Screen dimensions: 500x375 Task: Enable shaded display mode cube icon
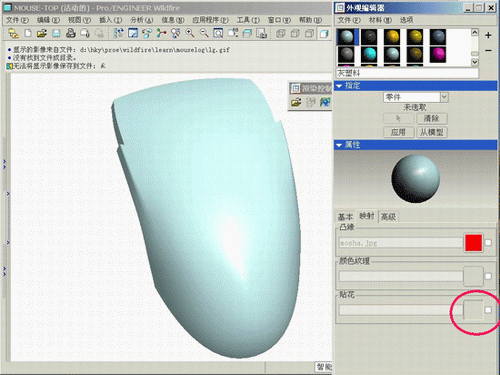[x=324, y=33]
